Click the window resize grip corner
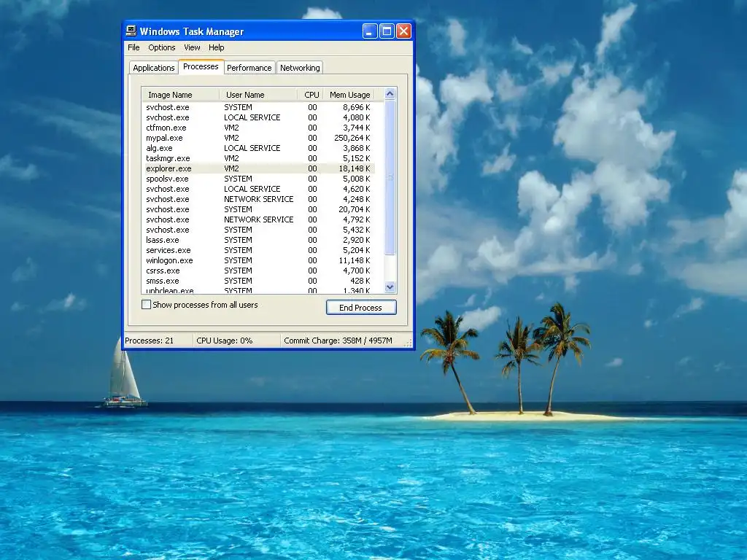Screen dimensions: 747x560 409,343
